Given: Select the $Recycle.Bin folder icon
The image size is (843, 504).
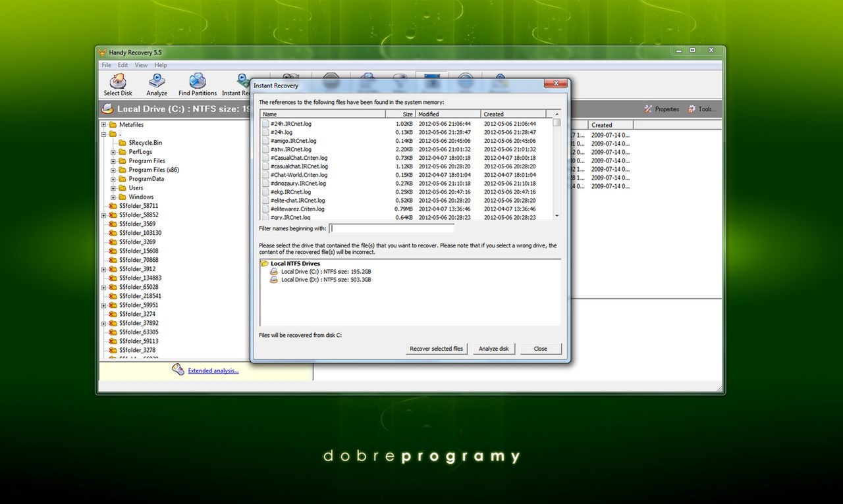Looking at the screenshot, I should [x=122, y=143].
